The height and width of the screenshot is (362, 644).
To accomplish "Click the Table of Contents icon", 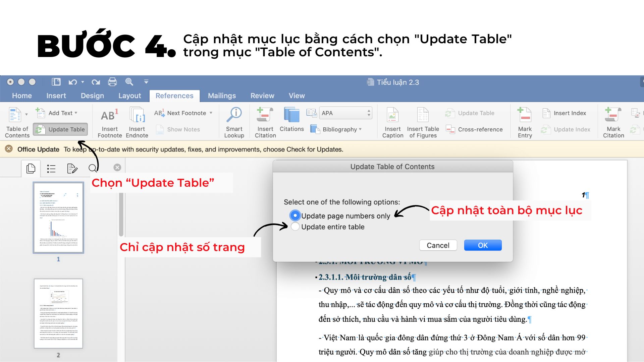I will 15,115.
